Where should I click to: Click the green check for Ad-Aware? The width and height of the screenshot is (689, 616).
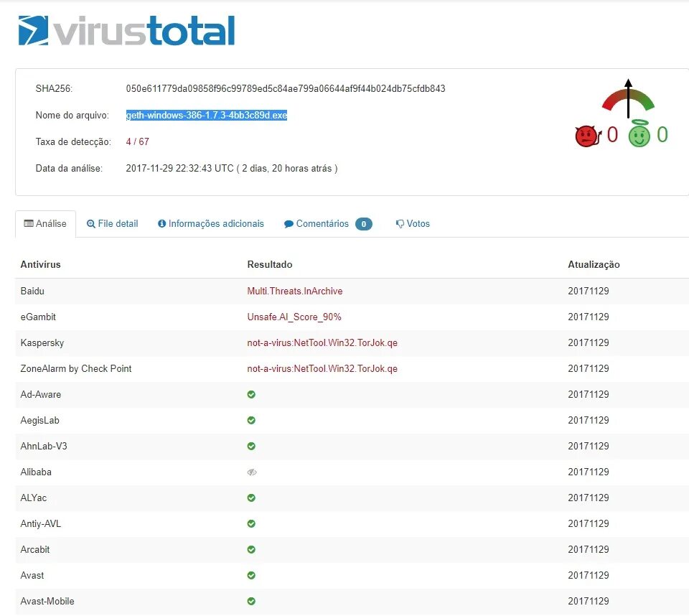pyautogui.click(x=251, y=394)
